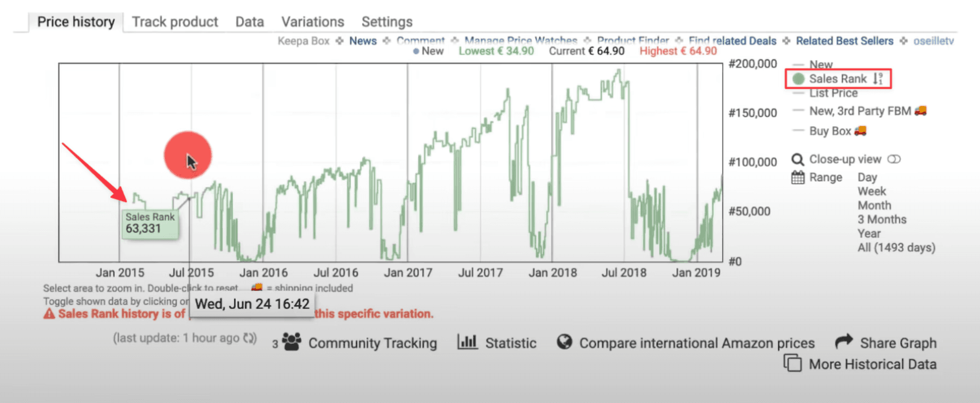Open More Historical Data

[x=872, y=364]
